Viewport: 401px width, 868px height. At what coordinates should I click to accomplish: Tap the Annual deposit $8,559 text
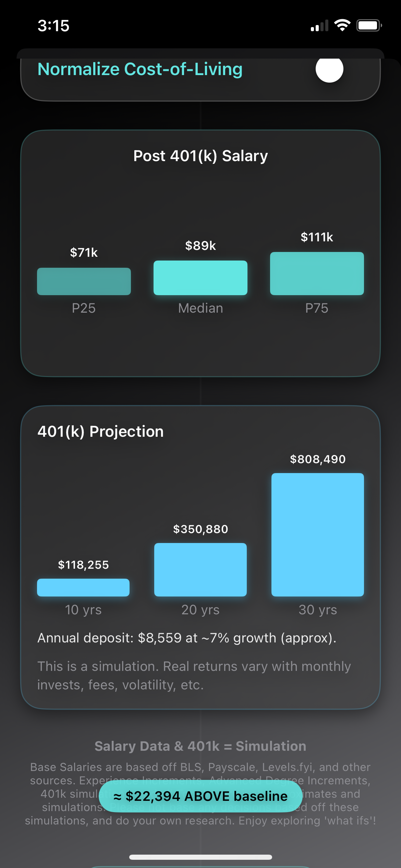click(187, 638)
